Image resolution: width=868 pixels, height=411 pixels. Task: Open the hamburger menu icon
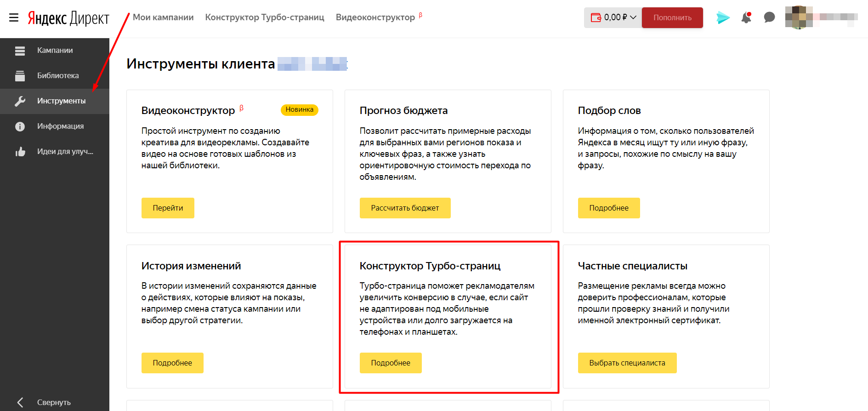[x=14, y=17]
